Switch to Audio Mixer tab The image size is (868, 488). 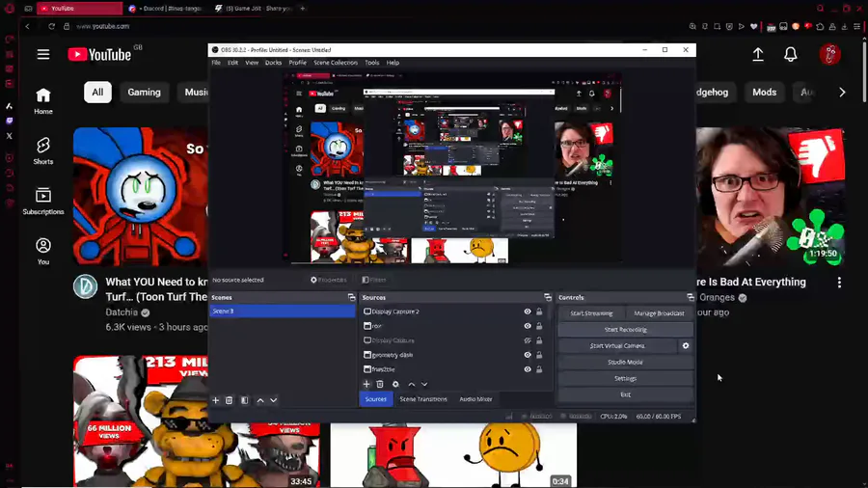[x=475, y=399]
